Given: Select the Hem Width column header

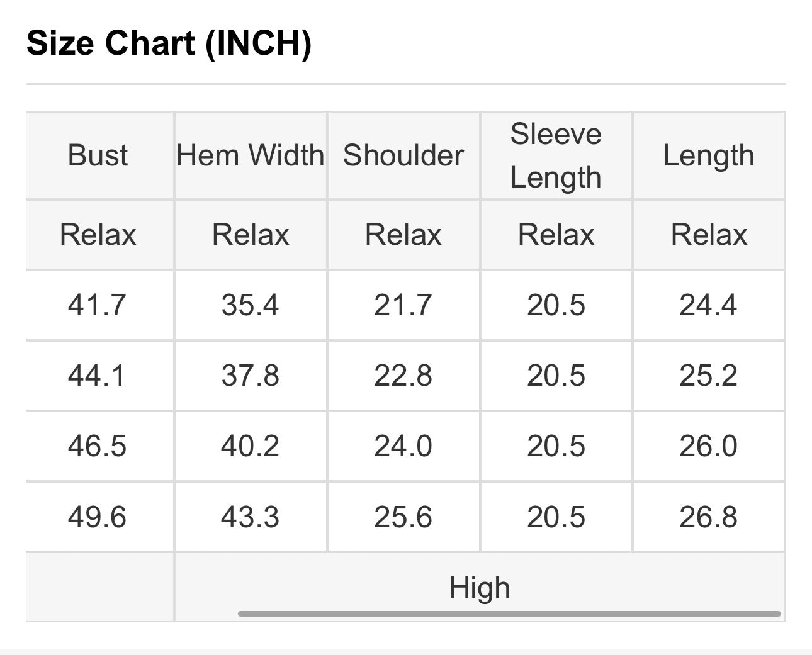Looking at the screenshot, I should coord(251,155).
